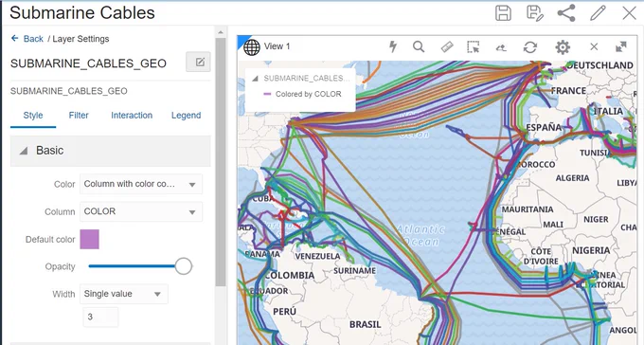
Task: Activate the rectangle selection tool
Action: [474, 46]
